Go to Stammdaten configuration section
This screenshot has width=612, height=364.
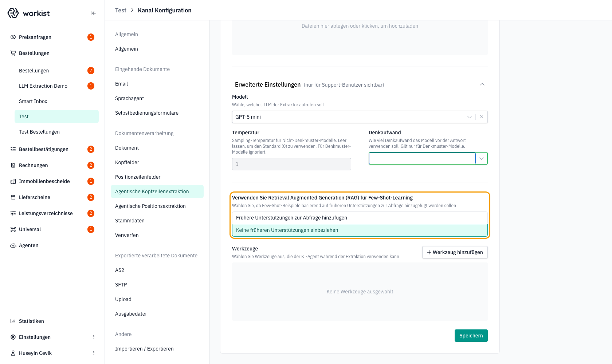tap(130, 221)
